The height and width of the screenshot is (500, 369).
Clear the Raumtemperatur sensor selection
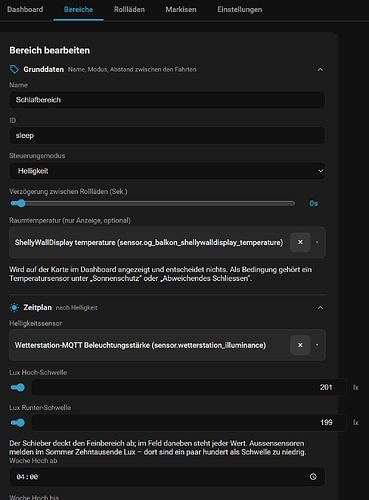point(300,242)
